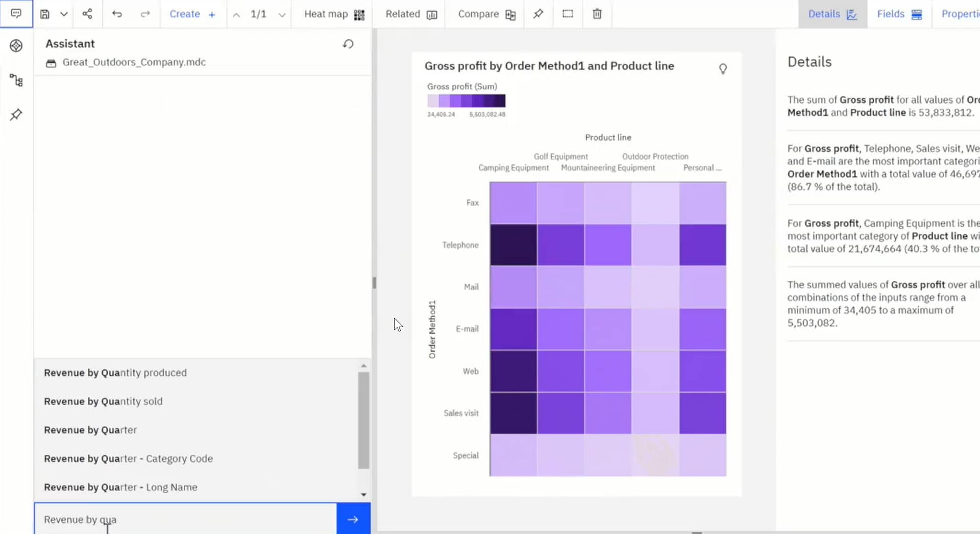
Task: Click the undo arrow
Action: coord(117,14)
